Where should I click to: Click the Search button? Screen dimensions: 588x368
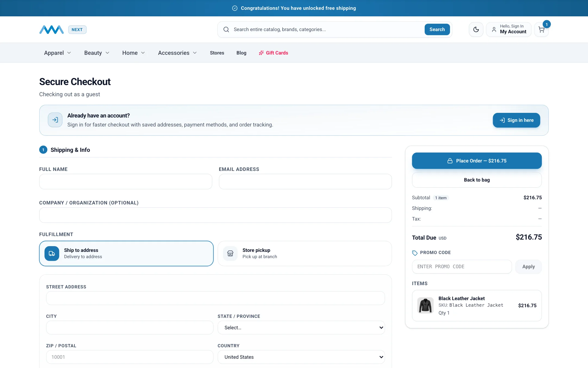click(437, 29)
